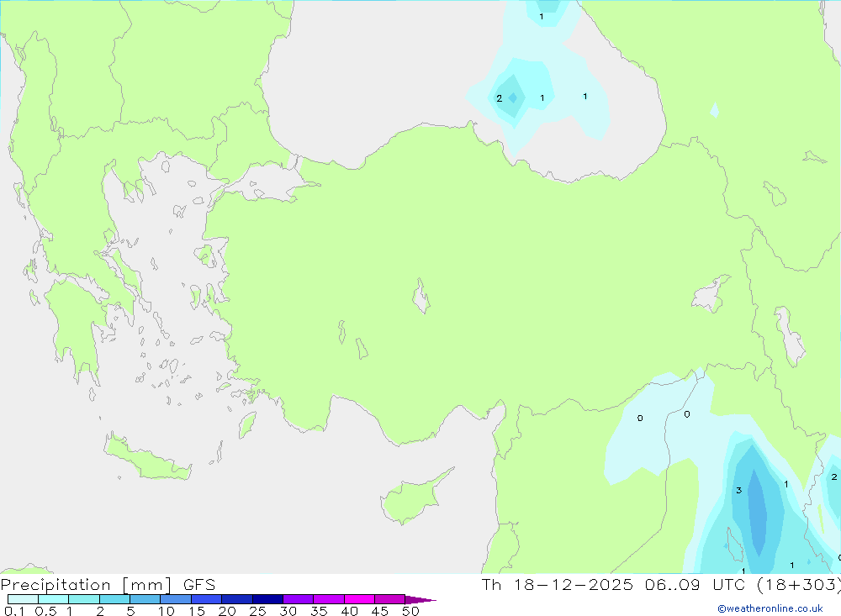This screenshot has width=841, height=616.
Task: Click the 'GFS' model label
Action: pyautogui.click(x=199, y=585)
